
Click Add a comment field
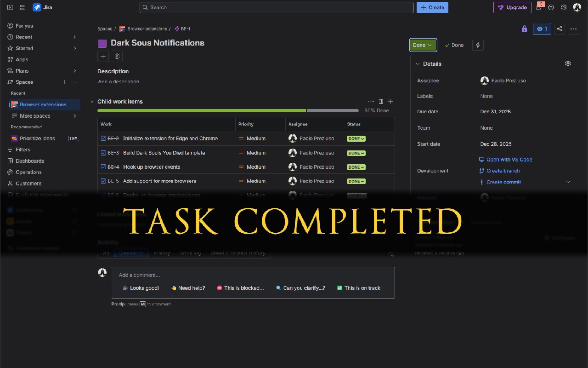(x=253, y=275)
